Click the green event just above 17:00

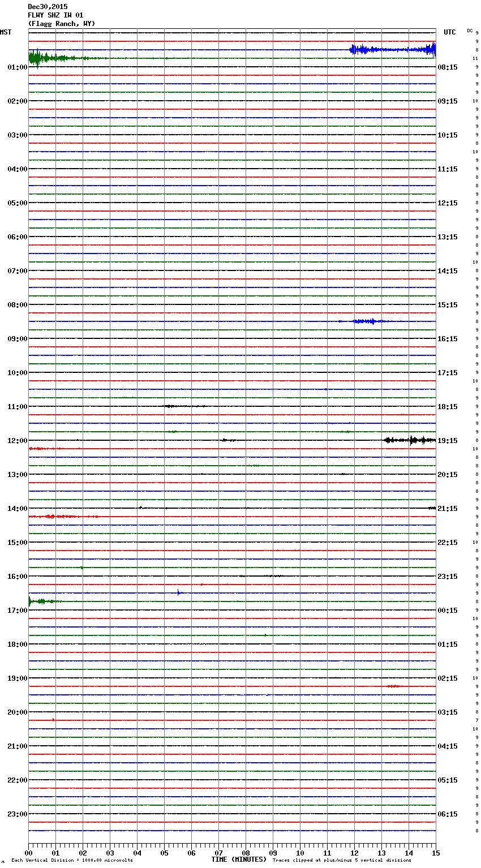pos(40,601)
